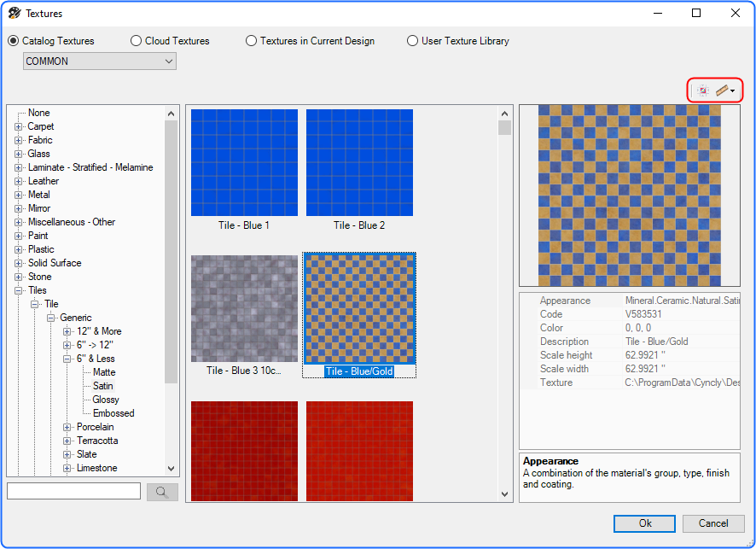Image resolution: width=756 pixels, height=549 pixels.
Task: Click the Description property row
Action: (x=631, y=342)
